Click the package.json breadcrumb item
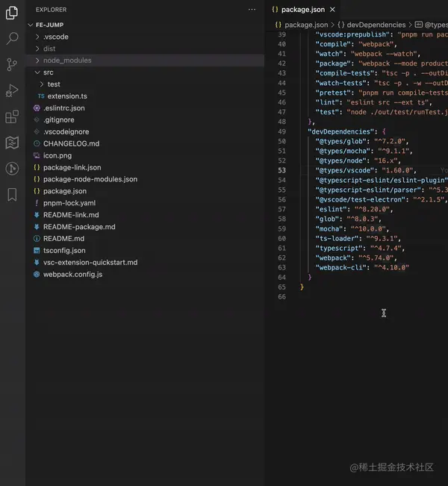Viewport: 448px width, 486px height. (302, 25)
